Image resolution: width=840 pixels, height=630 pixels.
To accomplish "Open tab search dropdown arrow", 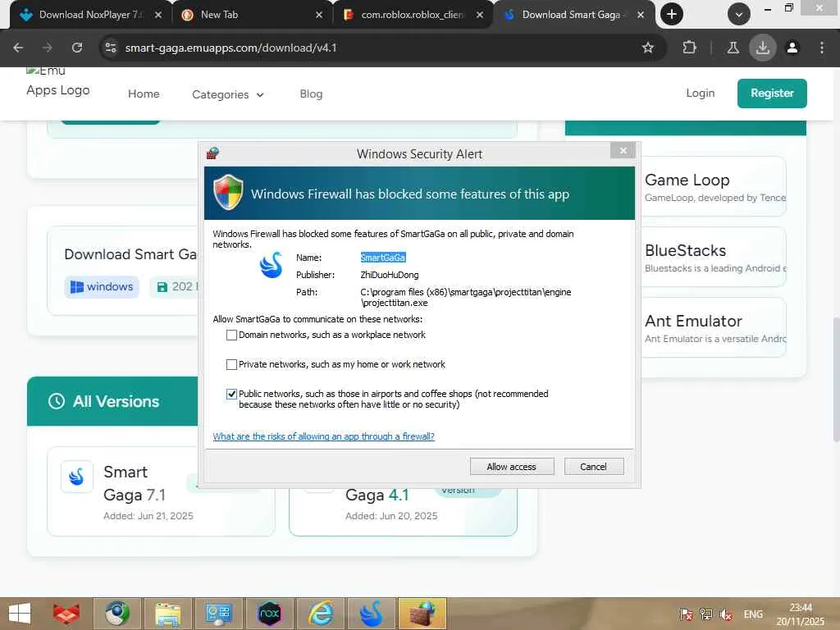I will click(x=739, y=15).
